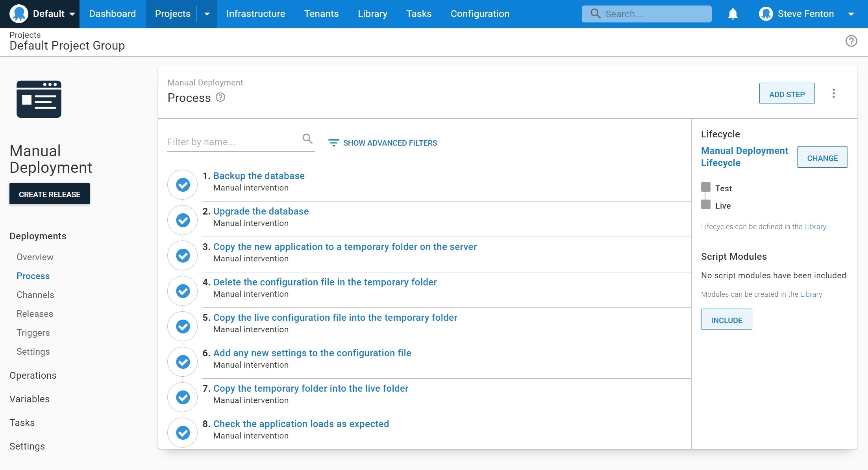Open the overflow menu beside Add Step
The image size is (868, 470).
(x=833, y=93)
